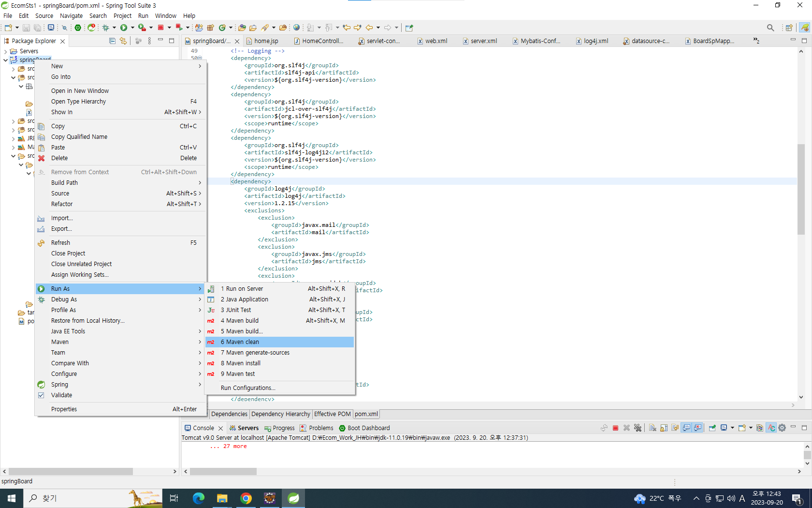Screen dimensions: 812x508
Task: Click the Open Type toolbar icon
Action: pyautogui.click(x=242, y=28)
